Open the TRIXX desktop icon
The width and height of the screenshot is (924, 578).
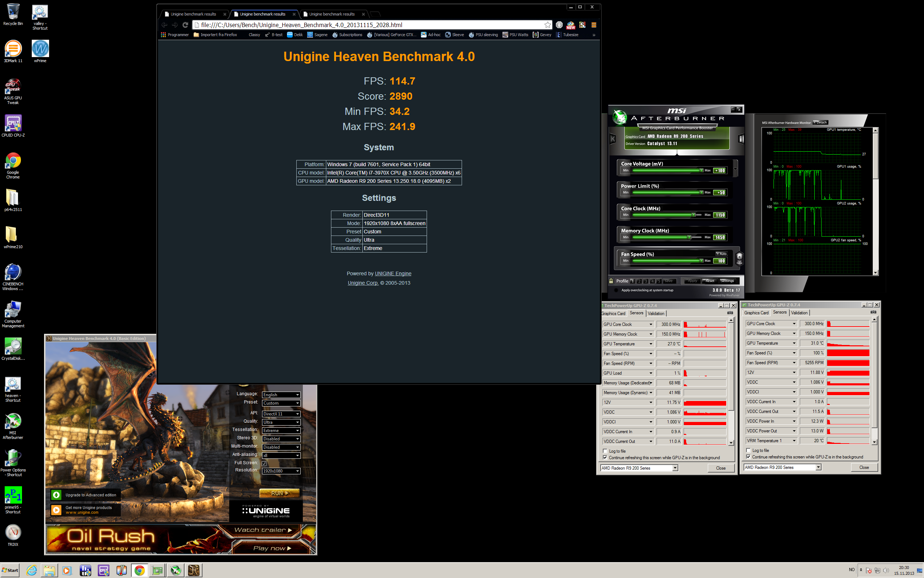tap(13, 535)
